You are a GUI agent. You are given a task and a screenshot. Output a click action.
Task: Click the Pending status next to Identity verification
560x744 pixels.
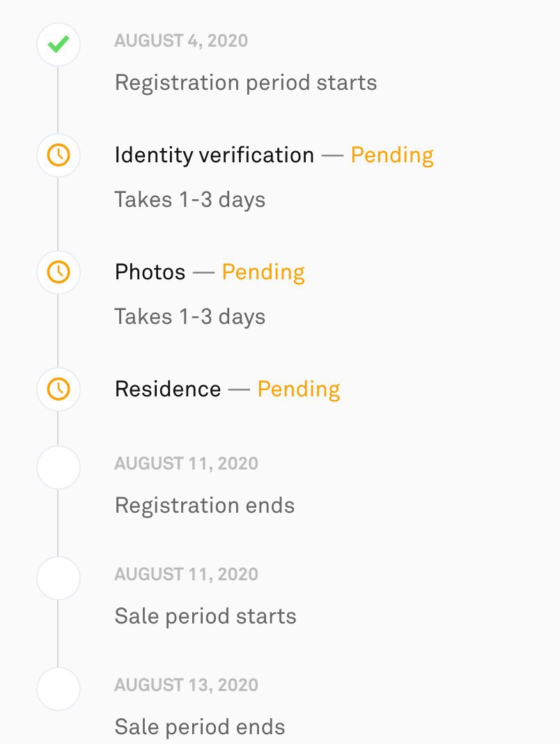[392, 155]
